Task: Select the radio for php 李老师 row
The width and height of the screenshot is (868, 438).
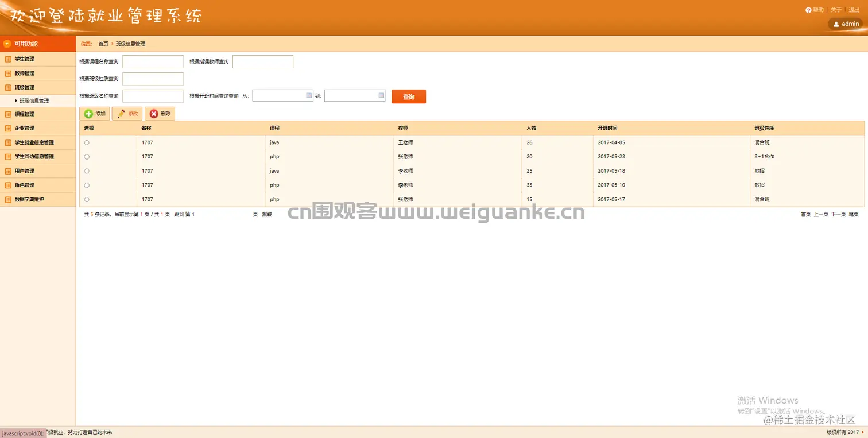Action: 87,185
